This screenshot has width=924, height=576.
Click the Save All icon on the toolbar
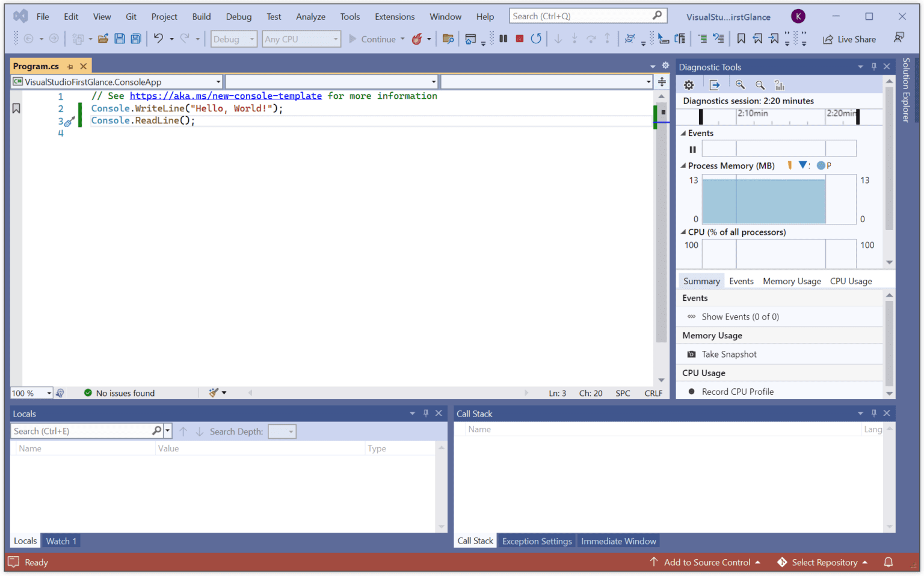135,39
